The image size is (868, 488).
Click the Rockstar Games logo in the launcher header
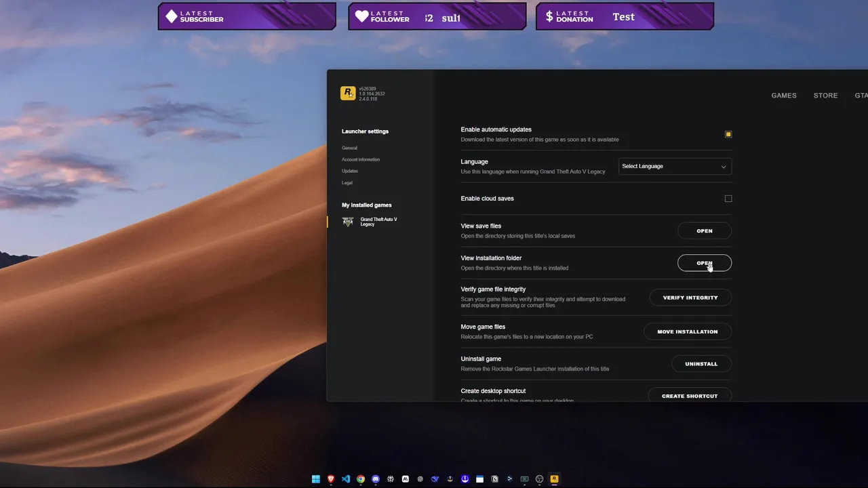pyautogui.click(x=348, y=93)
